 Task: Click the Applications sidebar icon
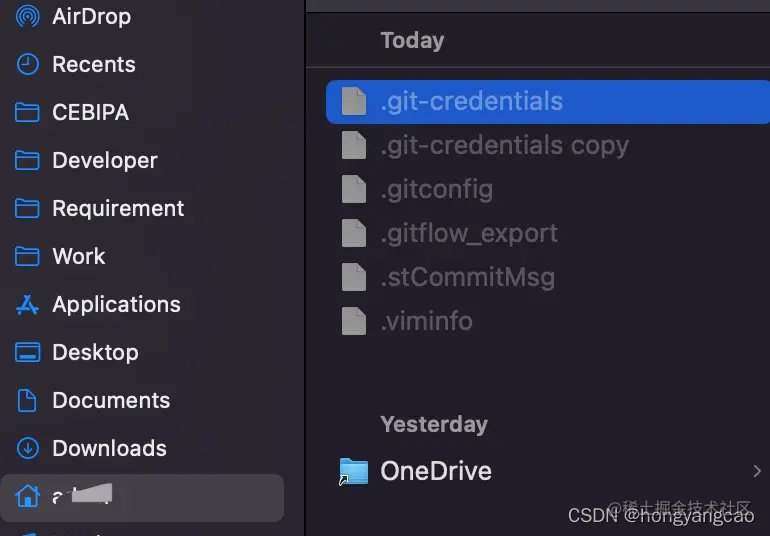pyautogui.click(x=28, y=304)
